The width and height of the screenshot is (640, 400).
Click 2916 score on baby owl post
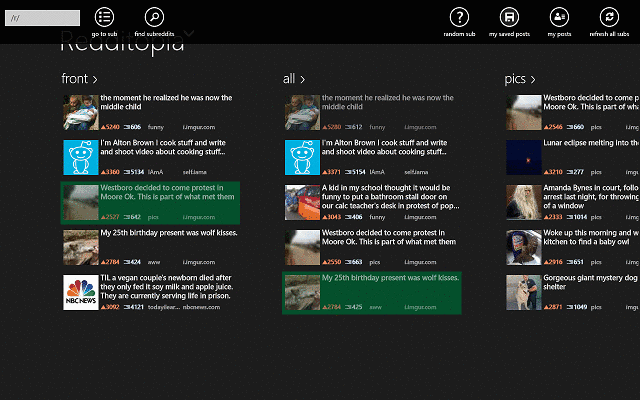click(553, 262)
